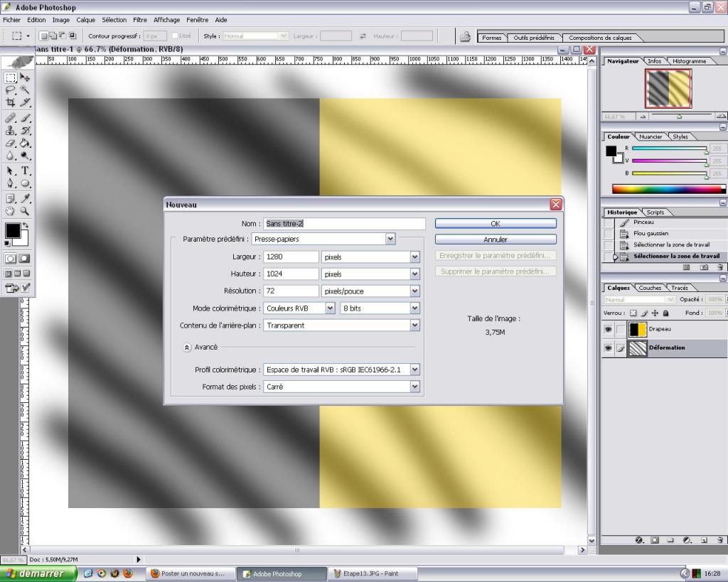
Task: Select the Hand tool
Action: pos(11,211)
